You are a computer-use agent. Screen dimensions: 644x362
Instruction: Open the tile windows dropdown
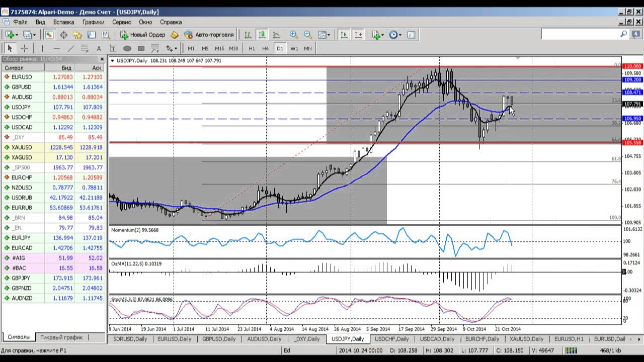(x=324, y=35)
